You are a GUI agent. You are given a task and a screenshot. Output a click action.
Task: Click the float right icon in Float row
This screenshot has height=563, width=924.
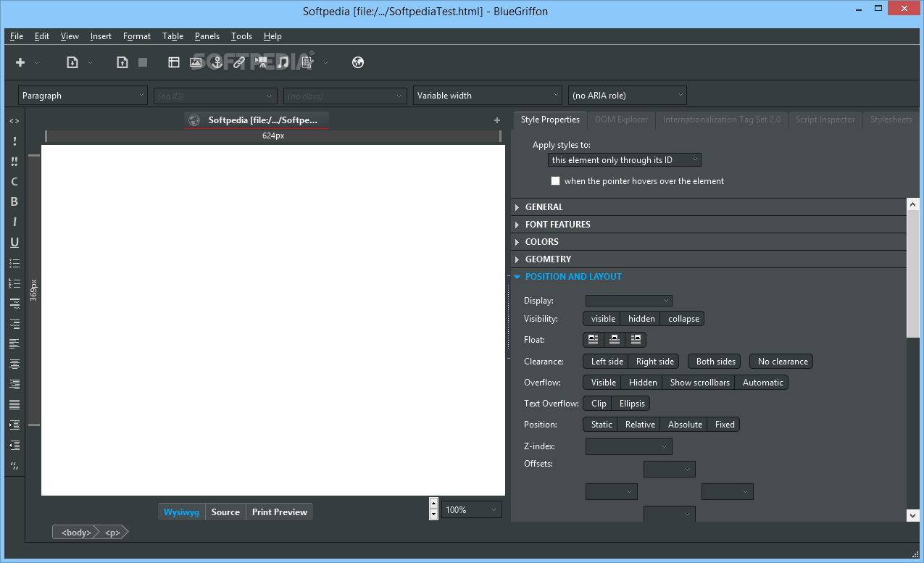coord(636,339)
